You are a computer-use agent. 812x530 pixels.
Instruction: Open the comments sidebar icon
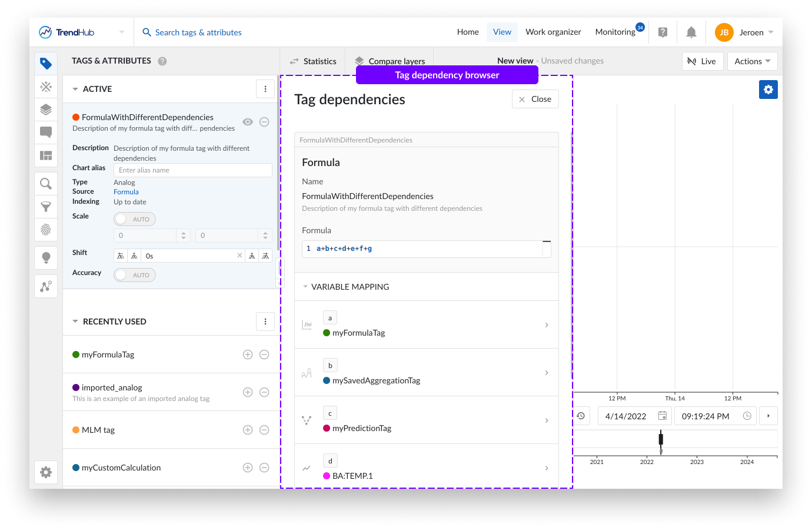click(46, 132)
